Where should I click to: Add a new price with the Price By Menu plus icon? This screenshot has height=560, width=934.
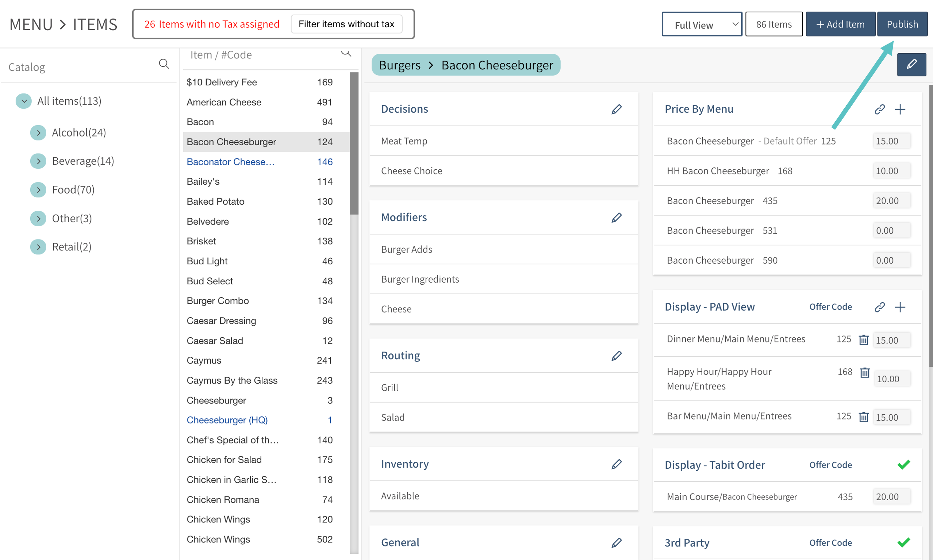[x=900, y=109]
